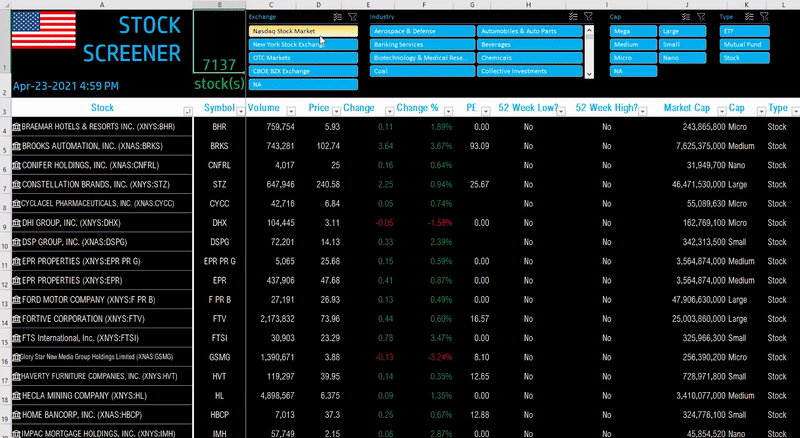This screenshot has height=438, width=800.
Task: Select the 7137 stock count cell
Action: coord(219,41)
